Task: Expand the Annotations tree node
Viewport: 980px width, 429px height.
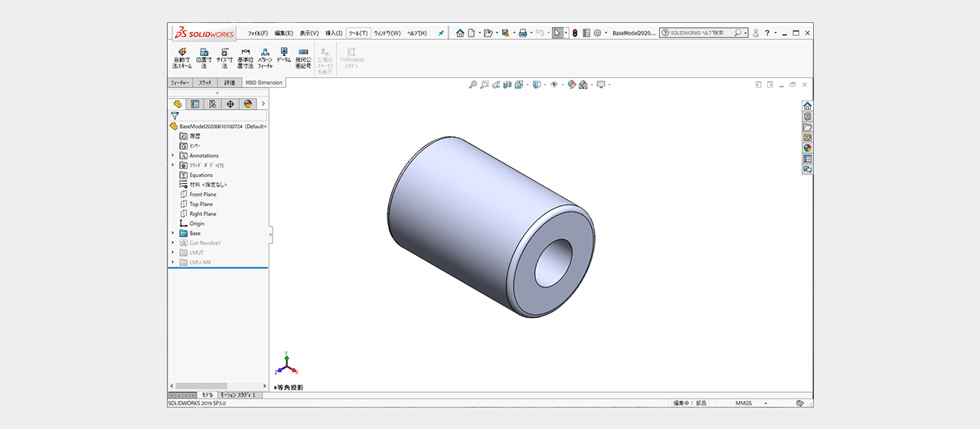Action: (173, 156)
